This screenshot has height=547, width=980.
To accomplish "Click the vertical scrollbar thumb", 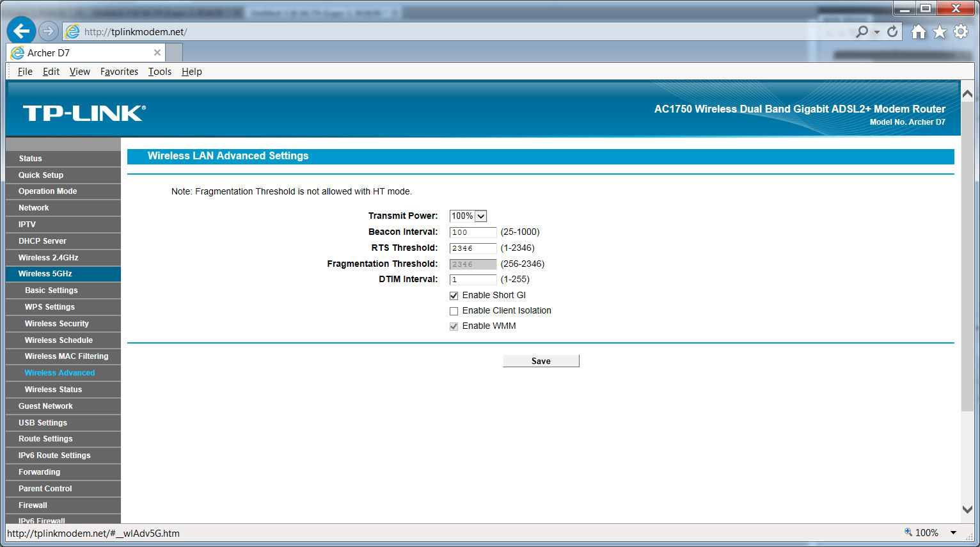I will pos(967,256).
